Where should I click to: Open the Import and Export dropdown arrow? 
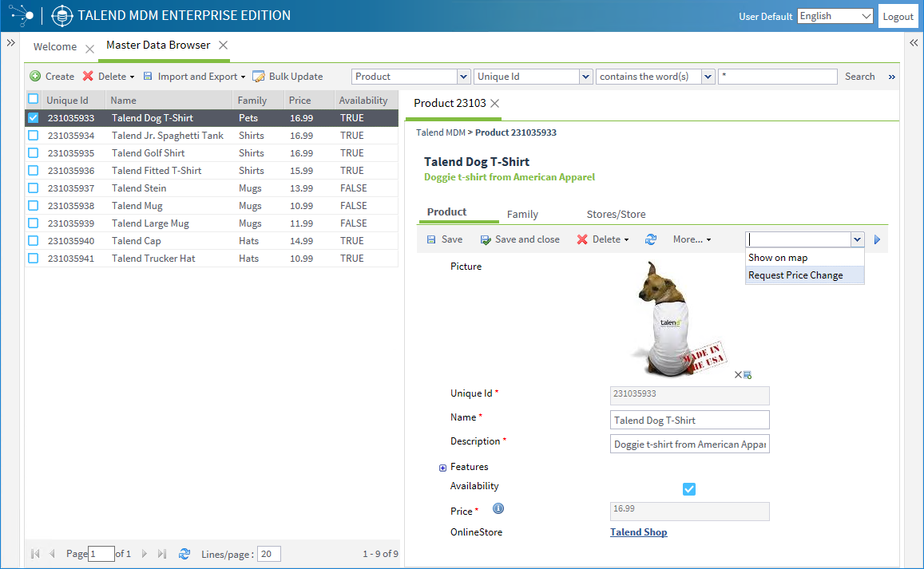coord(243,77)
